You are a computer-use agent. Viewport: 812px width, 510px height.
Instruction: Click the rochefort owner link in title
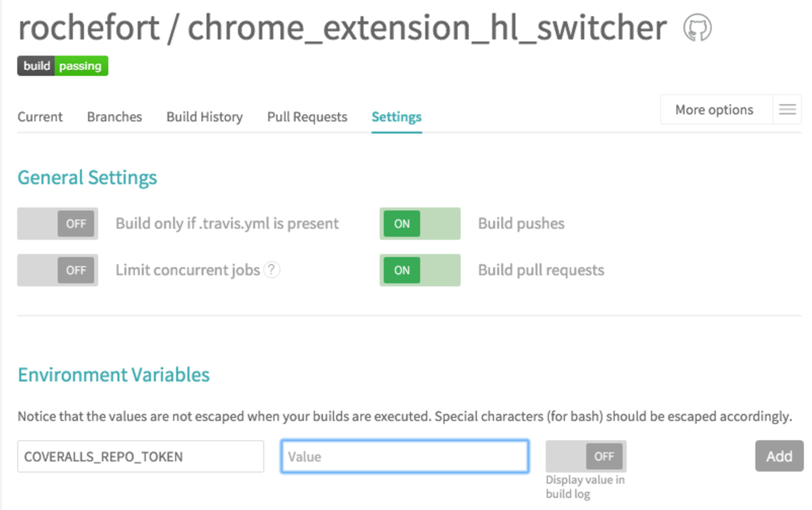88,28
